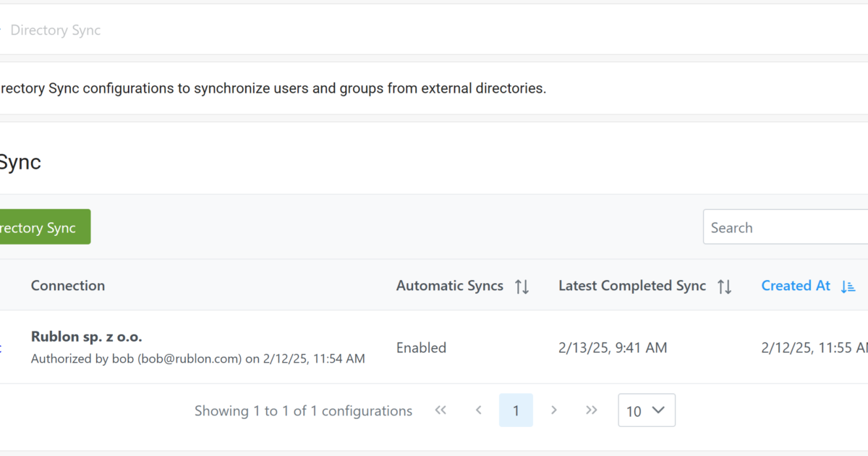Click the 2/13/25, 9:41 AM sync timestamp
Image resolution: width=868 pixels, height=456 pixels.
(x=613, y=348)
